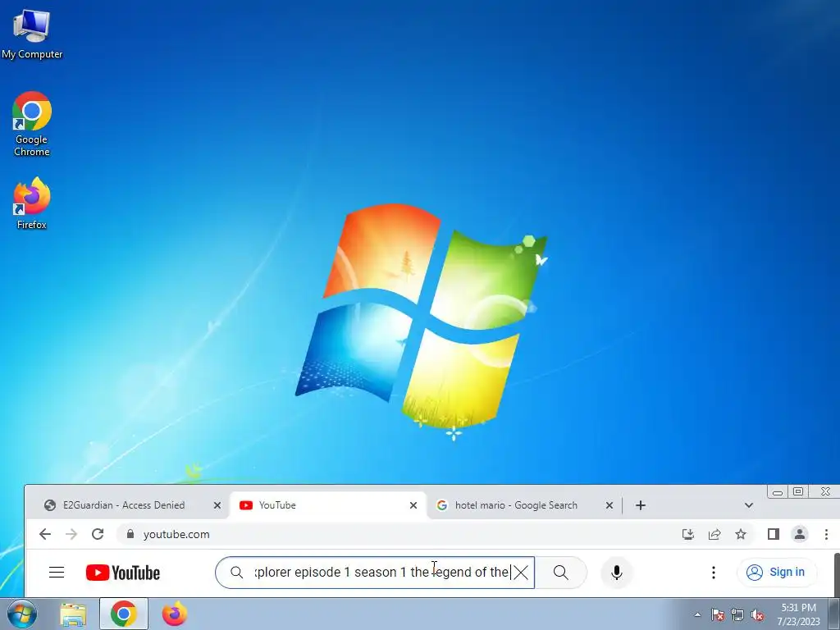The image size is (840, 630).
Task: Open Google Chrome desktop shortcut
Action: point(32,125)
